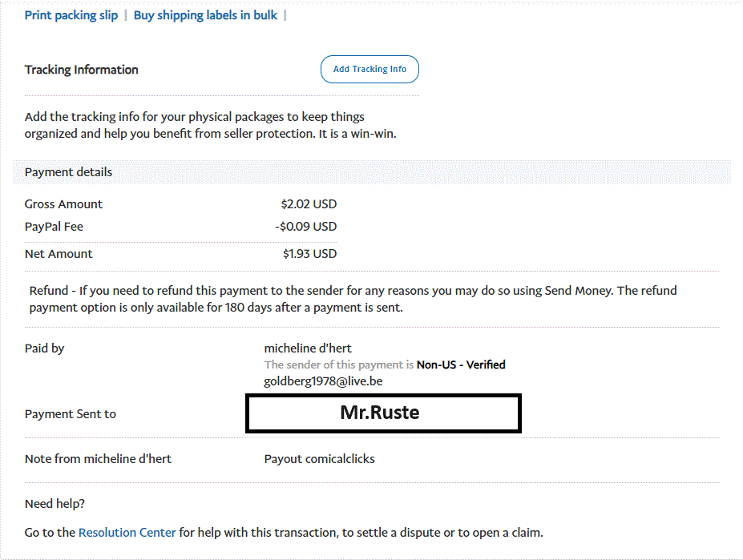Viewport: 743px width, 560px height.
Task: Select the email goldberg1978@live.be
Action: [x=323, y=381]
